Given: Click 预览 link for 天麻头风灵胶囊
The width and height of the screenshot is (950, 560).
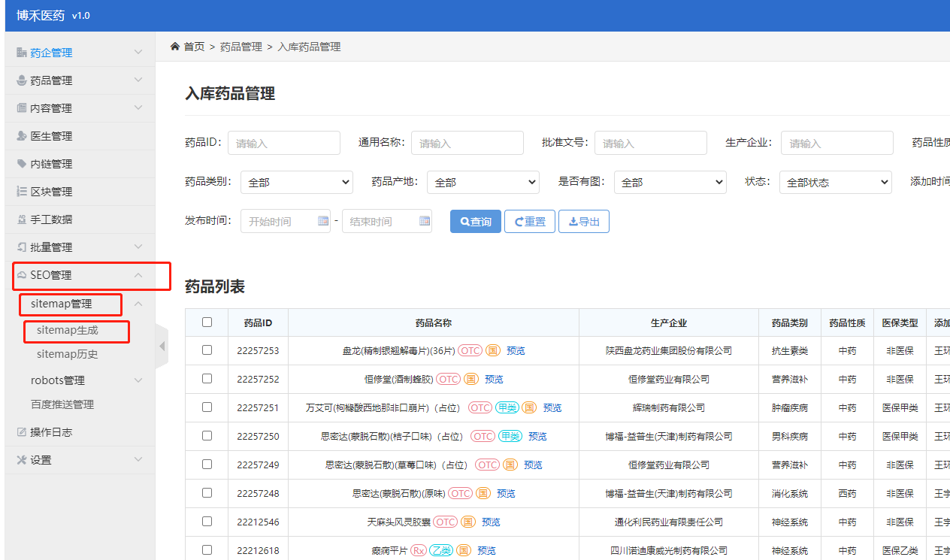Looking at the screenshot, I should 491,522.
